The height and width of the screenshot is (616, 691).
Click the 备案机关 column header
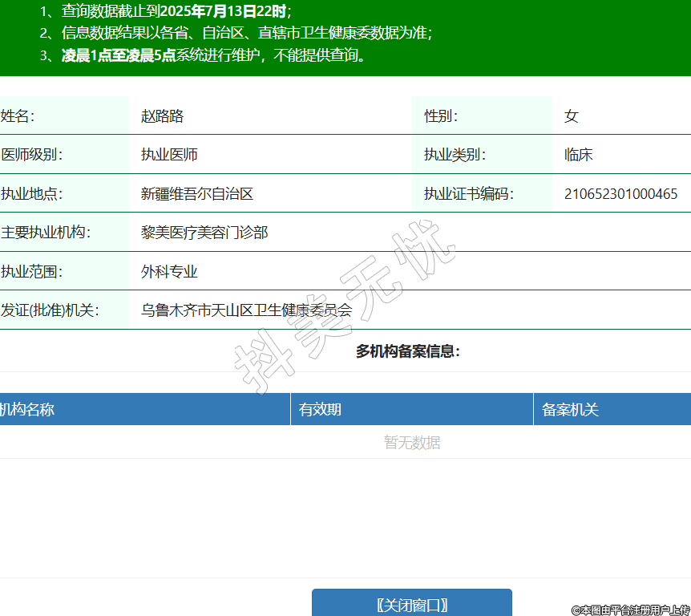click(570, 410)
